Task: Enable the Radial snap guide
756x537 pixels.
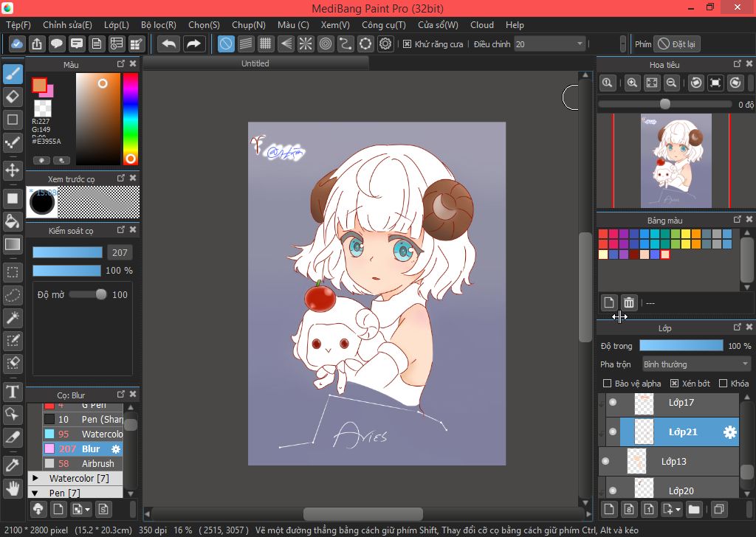Action: pyautogui.click(x=305, y=44)
